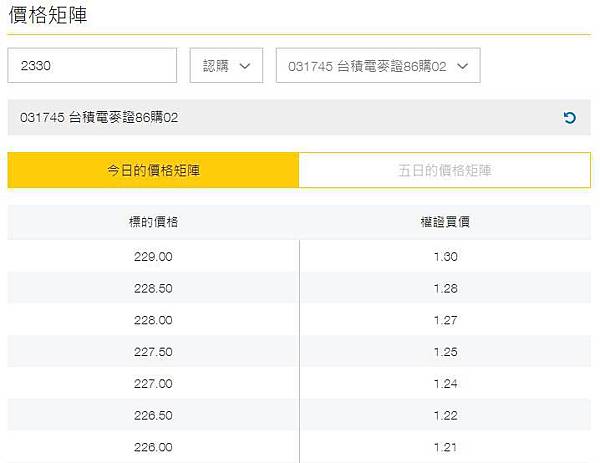Click the warrant bid price 1.28

click(445, 288)
